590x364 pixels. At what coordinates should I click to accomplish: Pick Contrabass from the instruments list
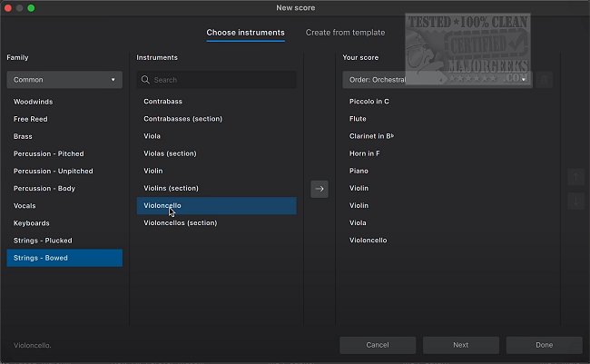(x=163, y=102)
